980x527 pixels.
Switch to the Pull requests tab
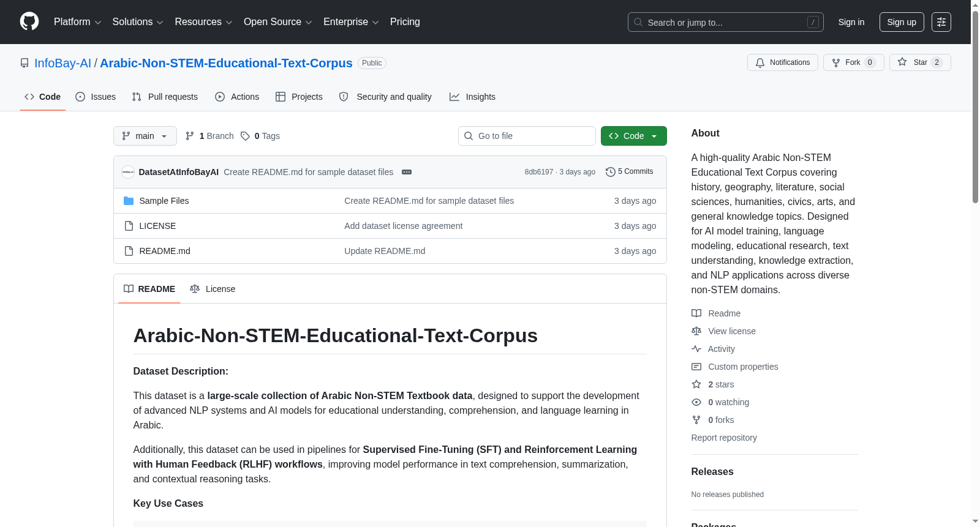[x=165, y=97]
